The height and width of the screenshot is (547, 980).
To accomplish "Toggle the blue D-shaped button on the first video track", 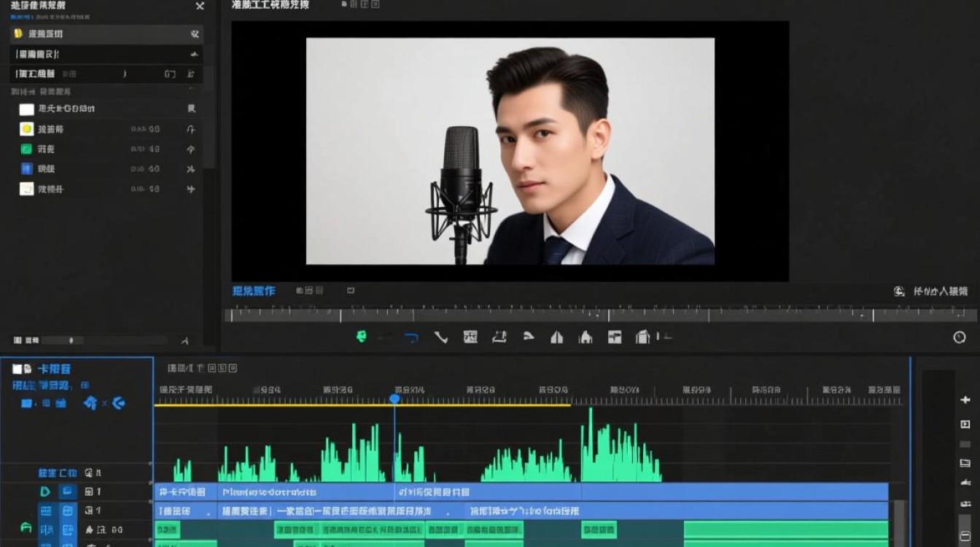I will (x=45, y=492).
